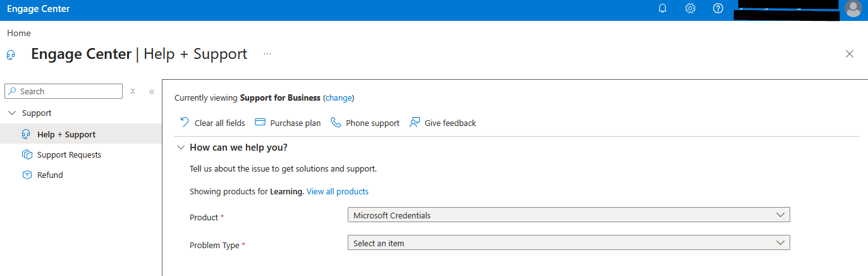Click the Phone support handset icon
868x276 pixels.
[x=336, y=122]
